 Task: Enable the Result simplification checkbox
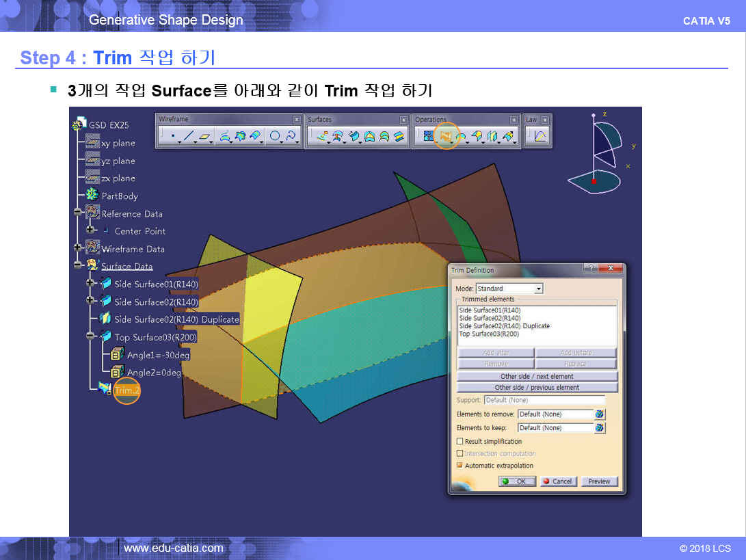[x=460, y=442]
